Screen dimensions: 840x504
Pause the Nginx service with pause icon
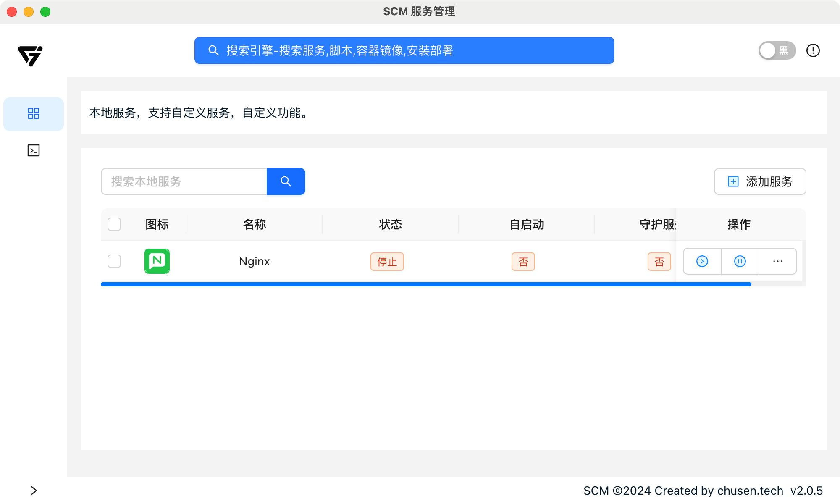point(740,261)
